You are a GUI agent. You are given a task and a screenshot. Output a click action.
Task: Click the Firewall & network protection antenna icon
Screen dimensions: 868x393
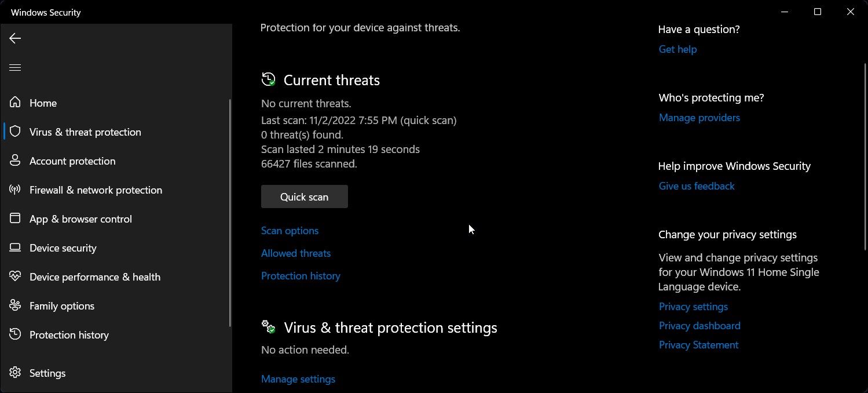click(x=15, y=190)
